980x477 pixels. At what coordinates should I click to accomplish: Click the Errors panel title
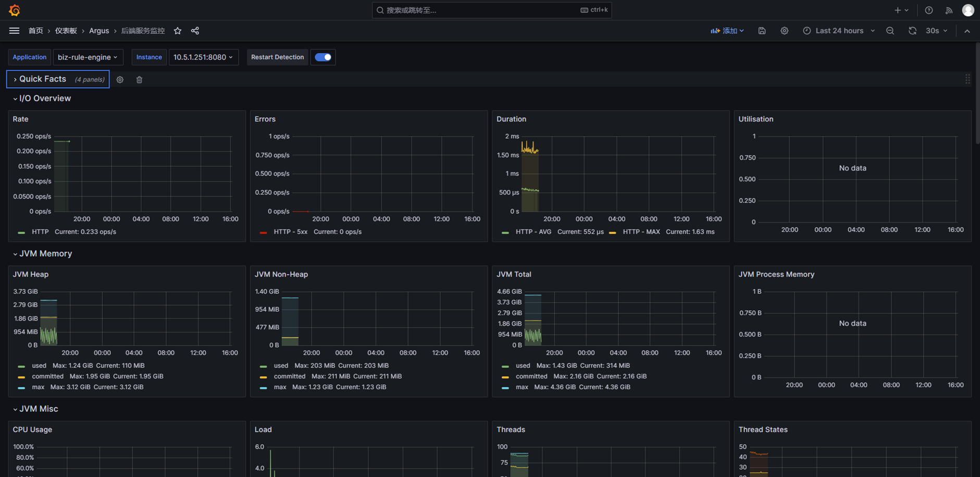tap(265, 119)
